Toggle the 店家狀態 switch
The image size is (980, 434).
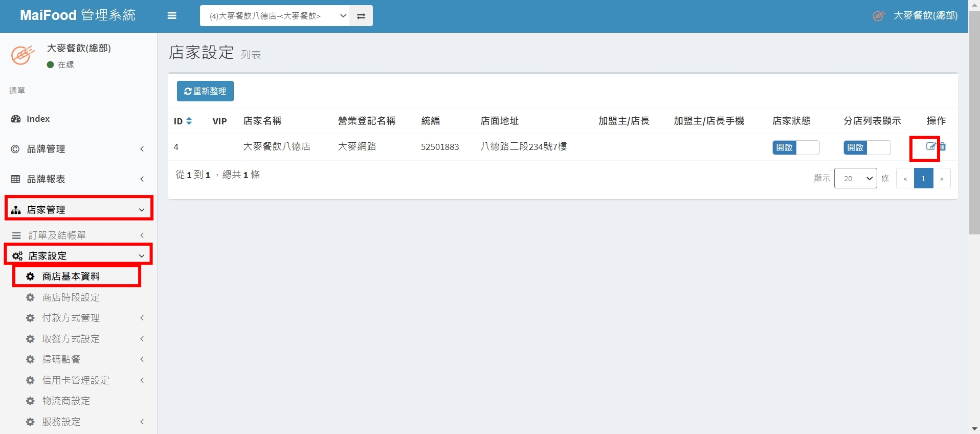point(795,147)
